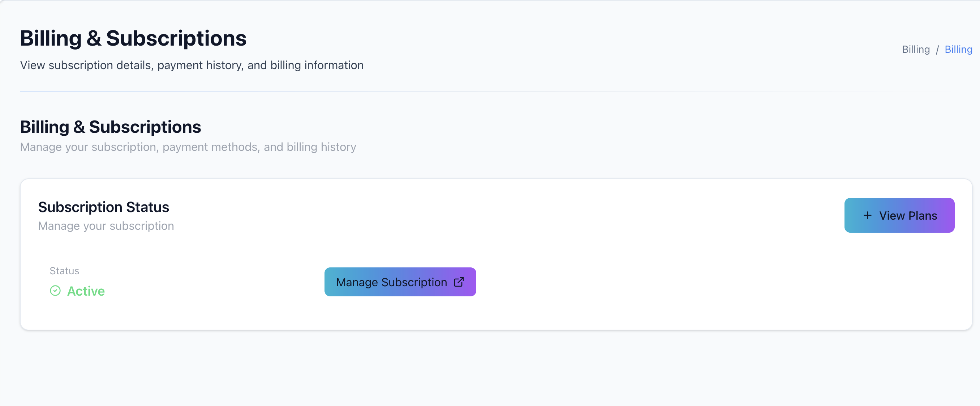Click the word Plans in the gradient button

923,216
